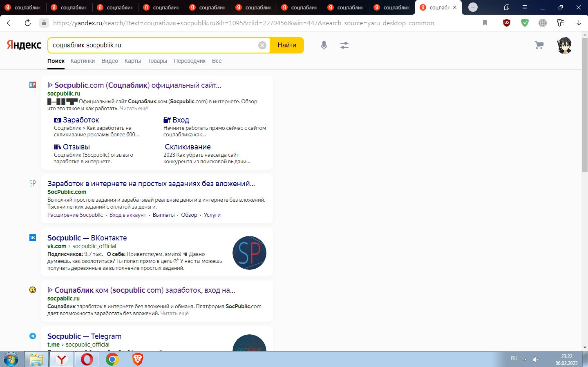Open bookmarks manager icon in title bar
This screenshot has width=588, height=367.
[507, 7]
